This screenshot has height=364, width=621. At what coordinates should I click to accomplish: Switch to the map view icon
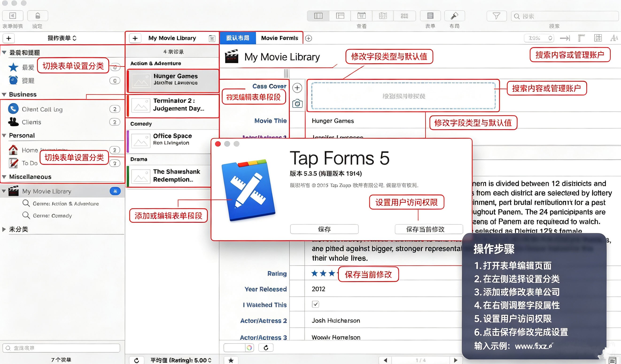pos(383,16)
